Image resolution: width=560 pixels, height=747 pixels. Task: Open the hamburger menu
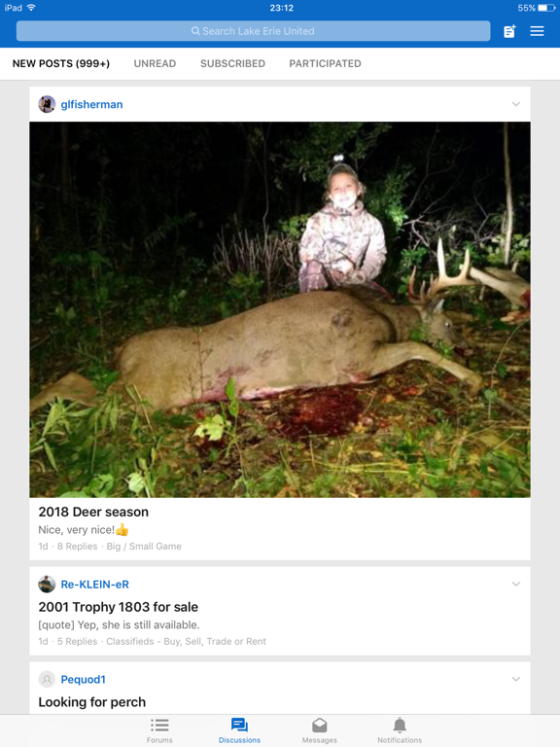[x=537, y=31]
